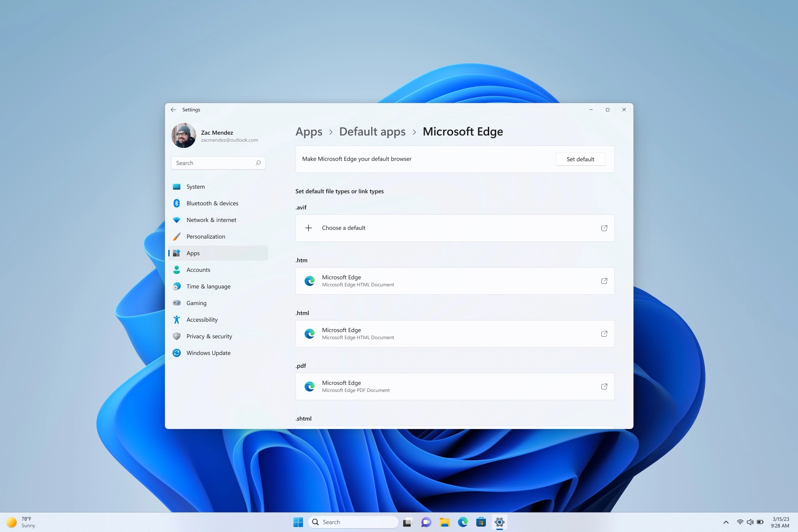Screen dimensions: 798x532
Task: Click Set default for Microsoft Edge
Action: coord(580,158)
